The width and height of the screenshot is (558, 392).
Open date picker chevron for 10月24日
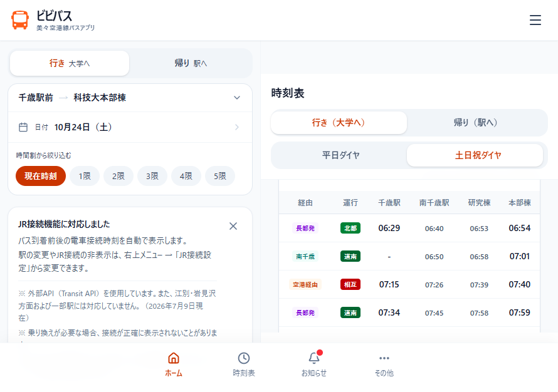[236, 127]
